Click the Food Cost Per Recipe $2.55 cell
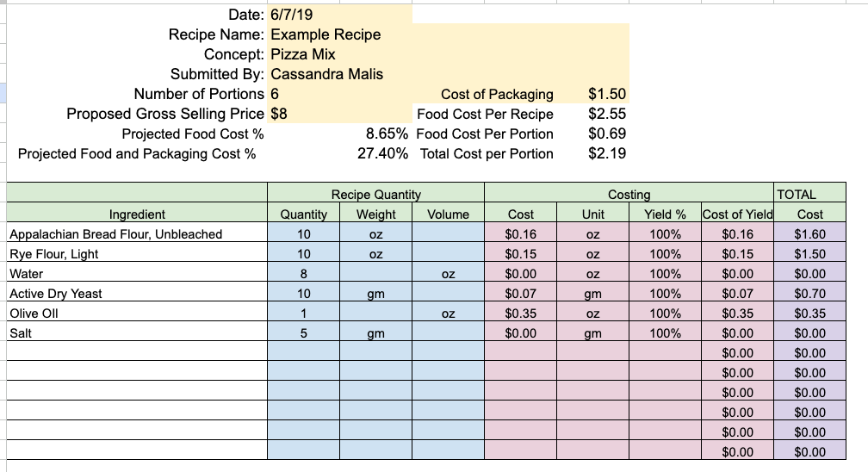 [x=592, y=114]
